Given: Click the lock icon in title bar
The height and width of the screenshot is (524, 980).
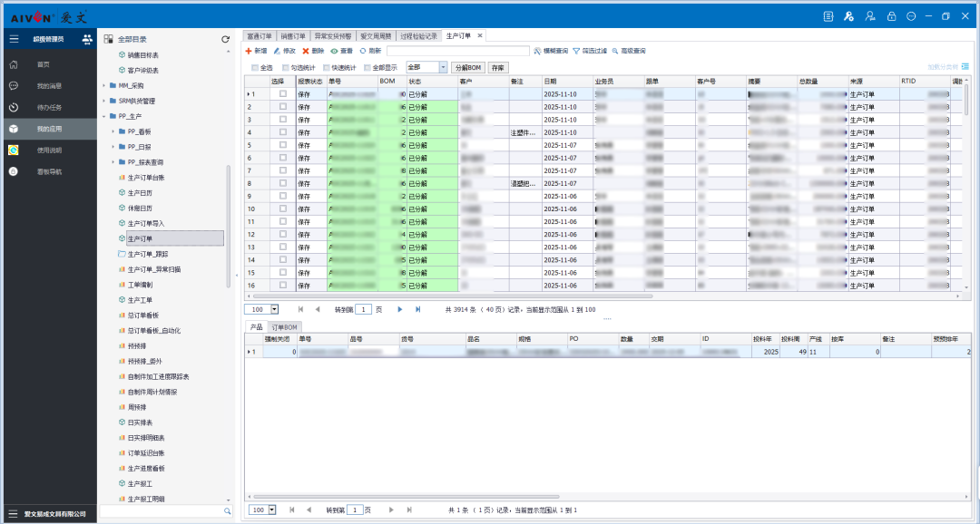Looking at the screenshot, I should pos(892,16).
